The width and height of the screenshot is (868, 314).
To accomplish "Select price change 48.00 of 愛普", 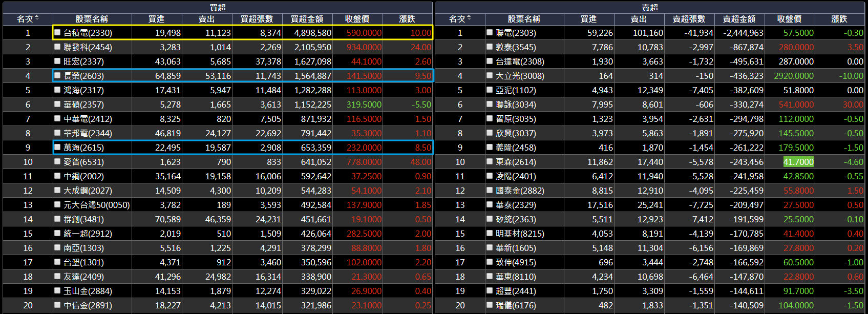I will point(421,162).
